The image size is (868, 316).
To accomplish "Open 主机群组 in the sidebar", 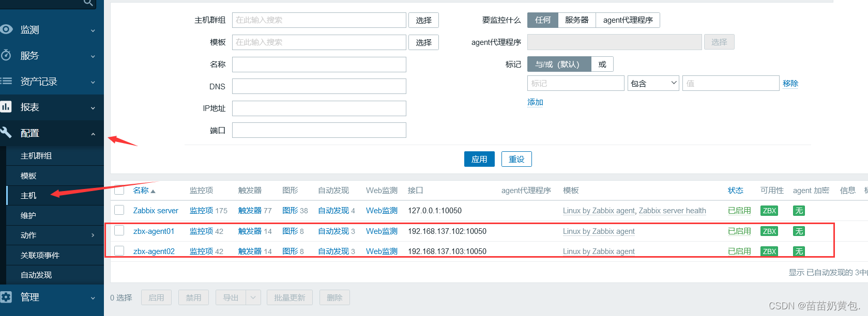I will click(x=36, y=155).
